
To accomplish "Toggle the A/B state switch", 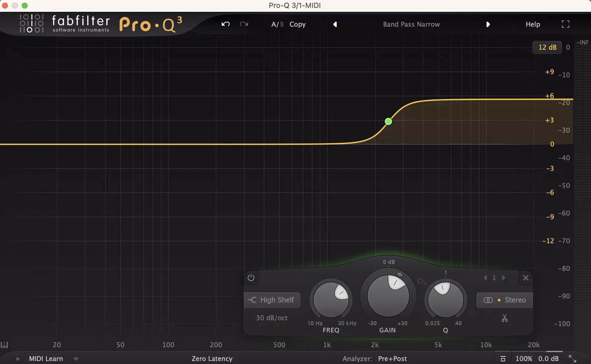I will click(277, 24).
